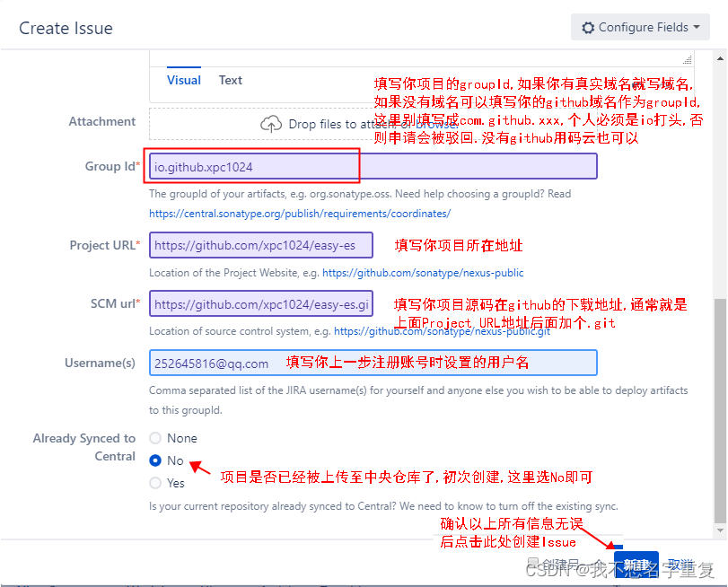Click the SCM url input field

(261, 303)
